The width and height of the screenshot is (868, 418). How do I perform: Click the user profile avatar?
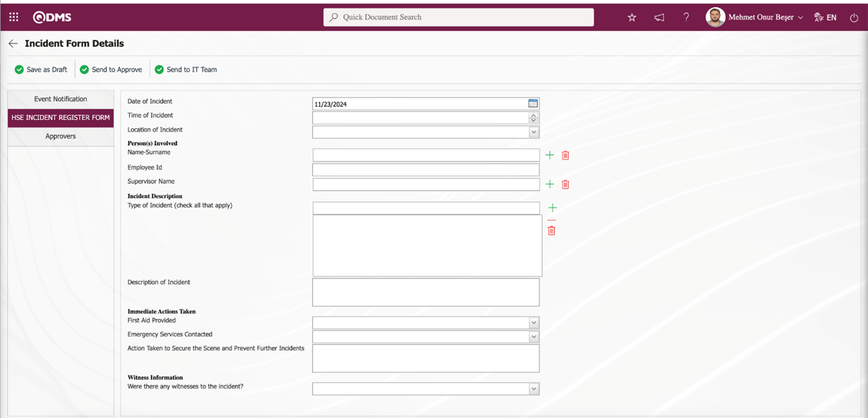click(716, 17)
